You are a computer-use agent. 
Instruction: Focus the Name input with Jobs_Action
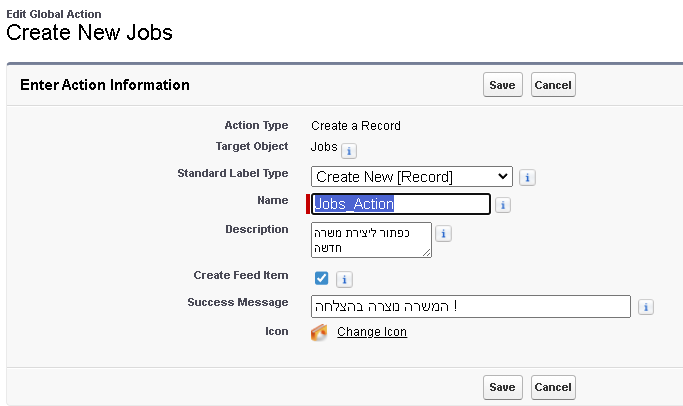(401, 204)
